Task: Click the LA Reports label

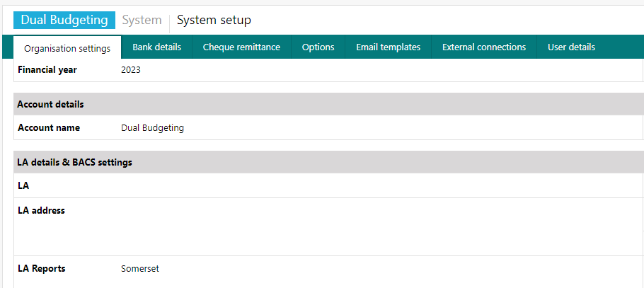Action: tap(41, 269)
